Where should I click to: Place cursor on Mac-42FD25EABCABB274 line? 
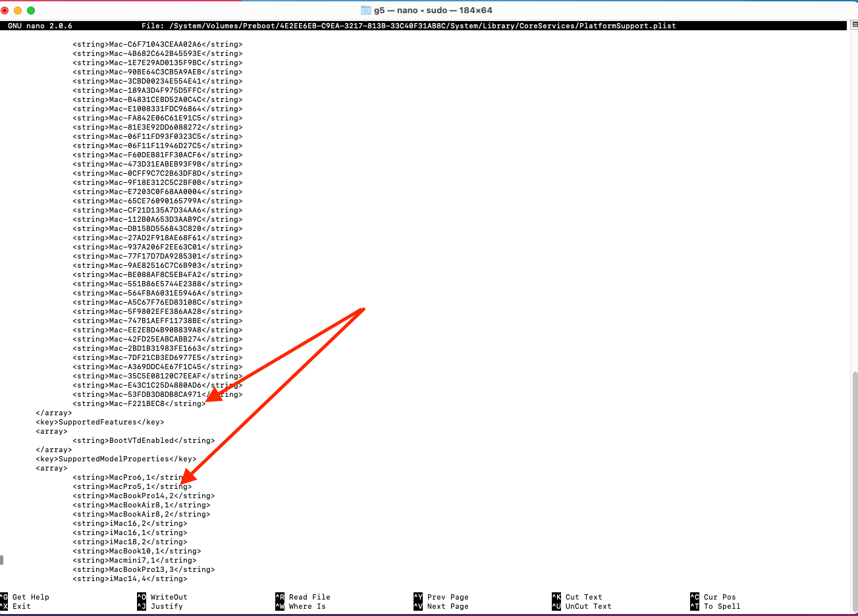tap(157, 339)
